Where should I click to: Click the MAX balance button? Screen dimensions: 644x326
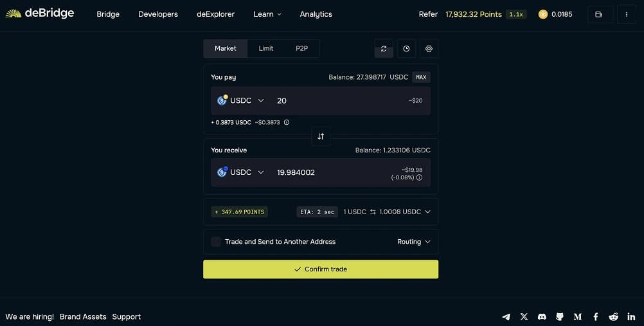tap(421, 77)
